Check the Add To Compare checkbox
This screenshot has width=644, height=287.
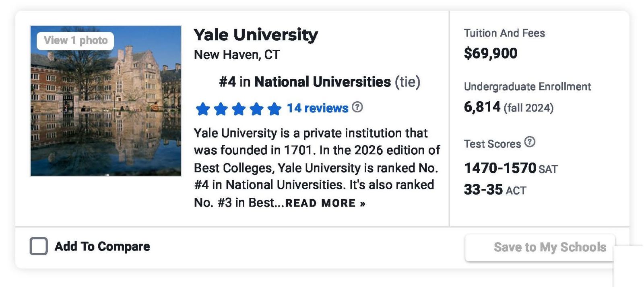click(39, 246)
